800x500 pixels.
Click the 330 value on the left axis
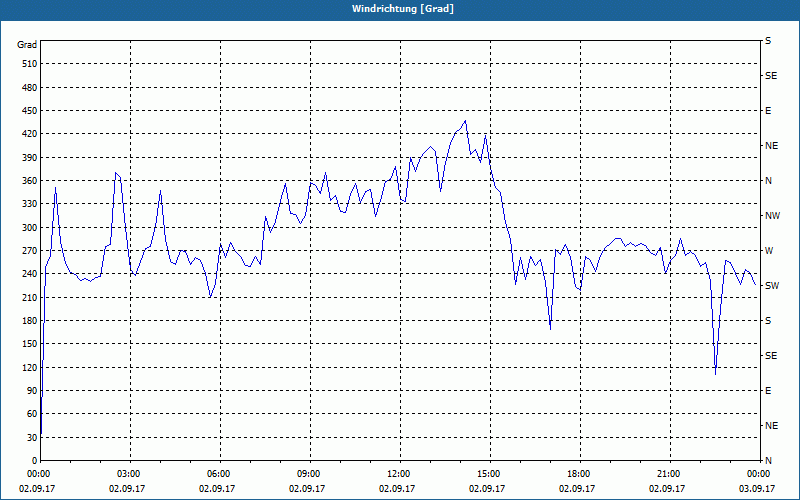[x=30, y=204]
